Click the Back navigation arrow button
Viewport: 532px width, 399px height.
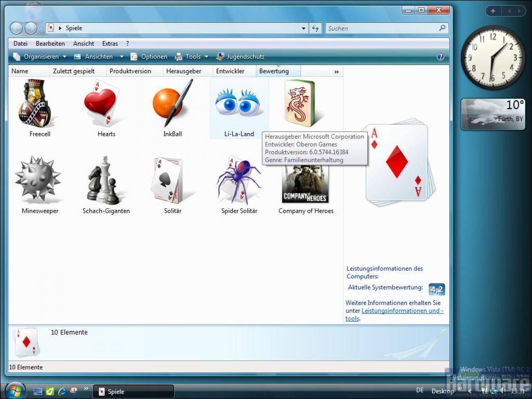pos(16,28)
